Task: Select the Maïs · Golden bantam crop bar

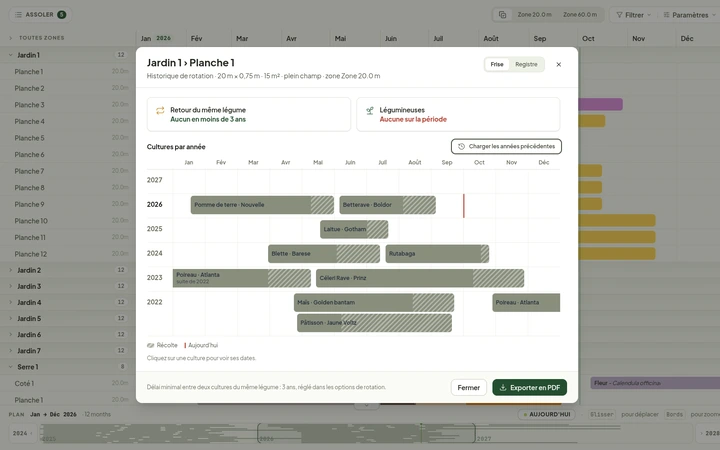Action: tap(374, 303)
